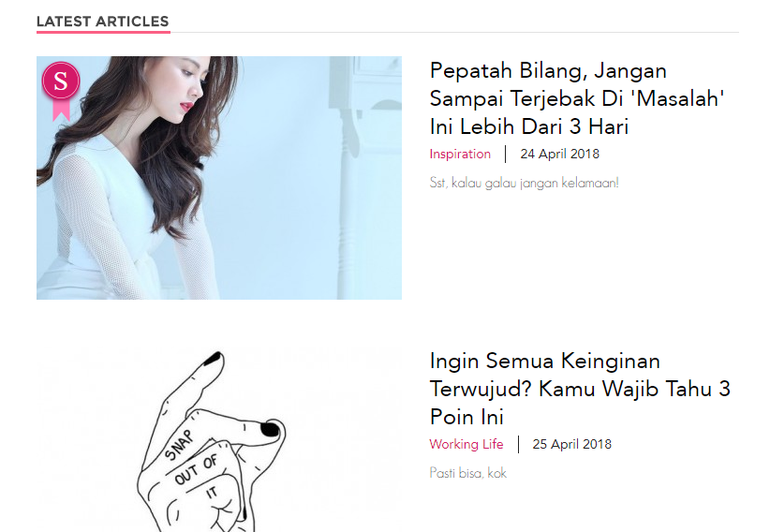Click the divider between Working Life and date

(518, 444)
